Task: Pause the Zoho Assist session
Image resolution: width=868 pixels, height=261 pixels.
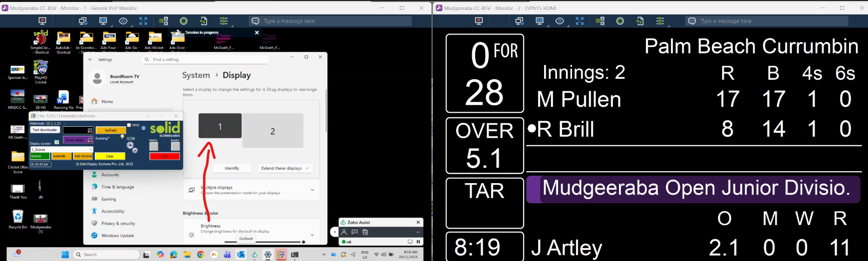Action: (x=418, y=242)
